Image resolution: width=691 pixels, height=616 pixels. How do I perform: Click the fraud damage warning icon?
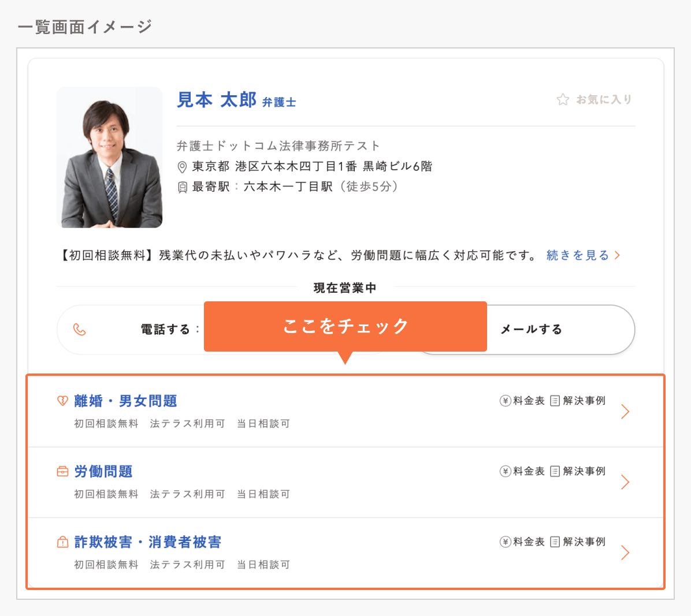[x=62, y=542]
